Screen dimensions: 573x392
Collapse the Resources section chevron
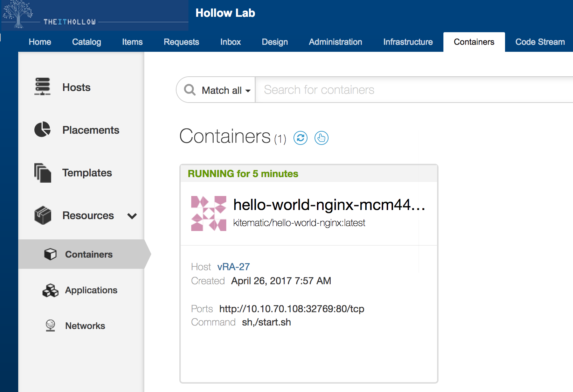[132, 216]
